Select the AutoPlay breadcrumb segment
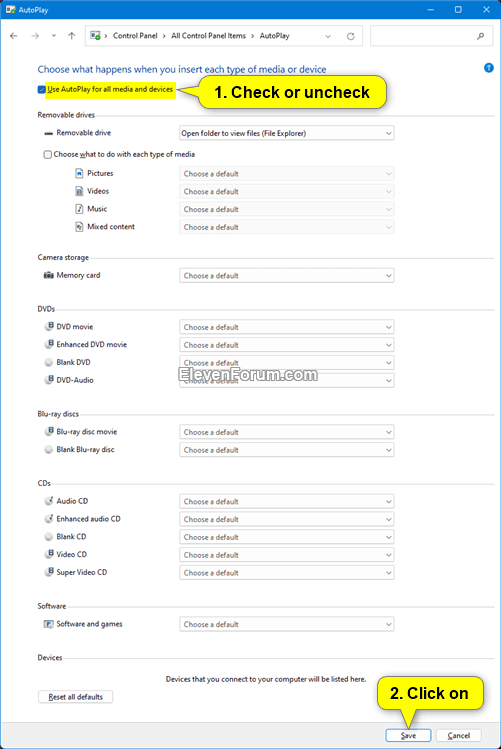501x749 pixels. click(x=274, y=36)
